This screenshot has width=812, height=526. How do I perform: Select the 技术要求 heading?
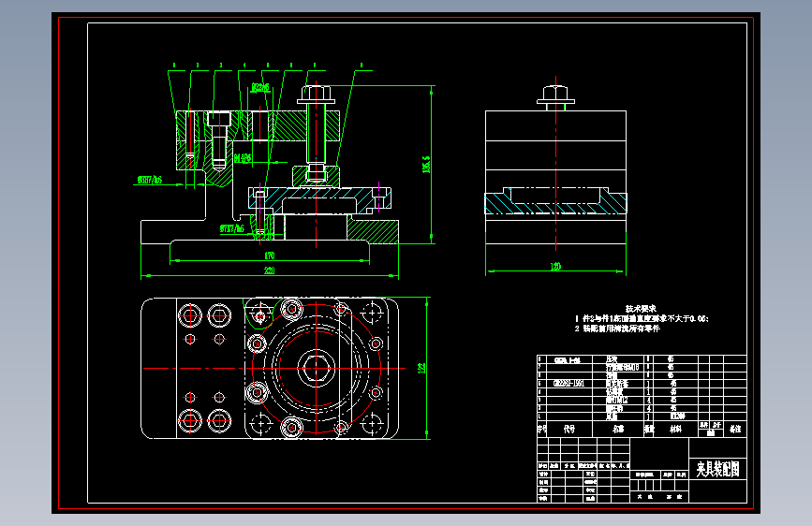[641, 309]
